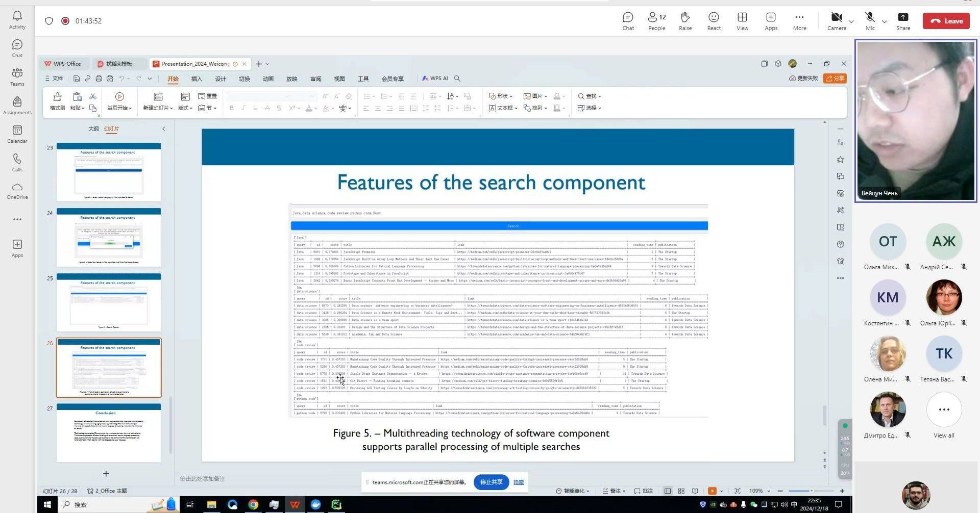The height and width of the screenshot is (513, 980).
Task: Toggle the Camera on
Action: [836, 21]
